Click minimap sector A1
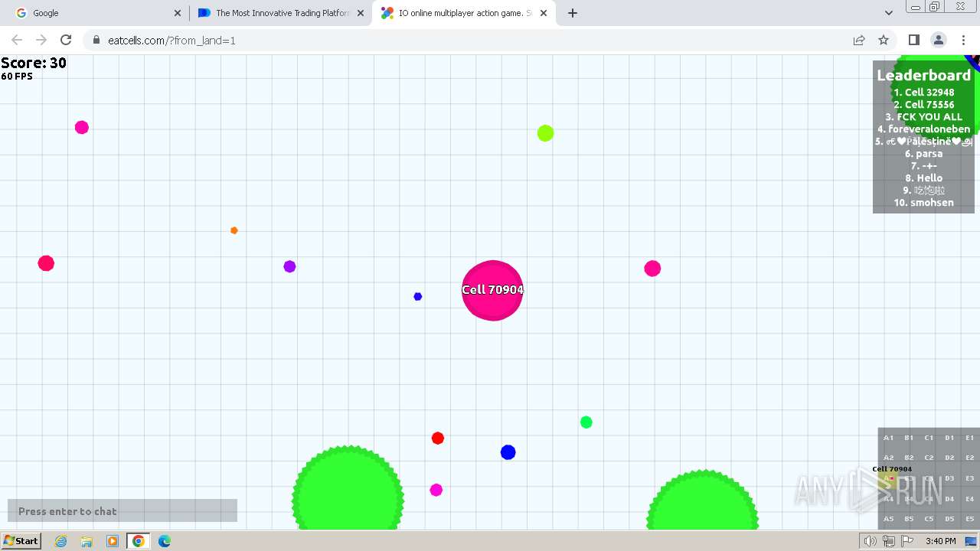The image size is (980, 551). click(x=888, y=438)
